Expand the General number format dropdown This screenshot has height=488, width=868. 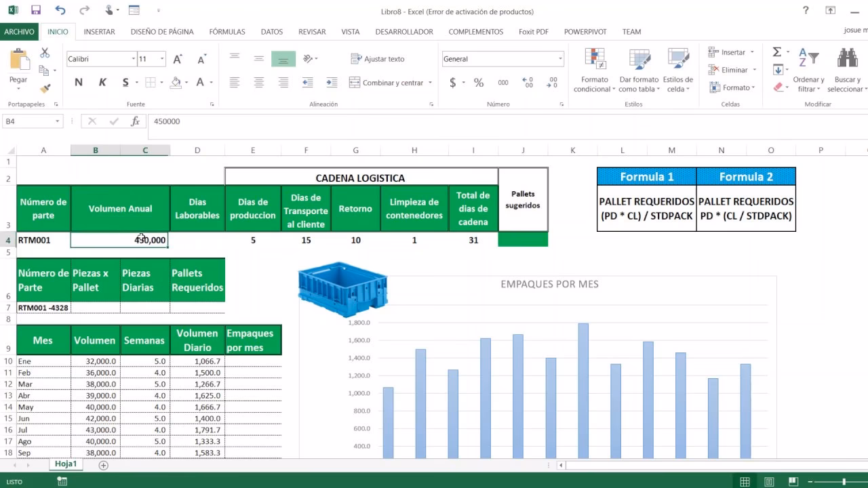tap(560, 59)
